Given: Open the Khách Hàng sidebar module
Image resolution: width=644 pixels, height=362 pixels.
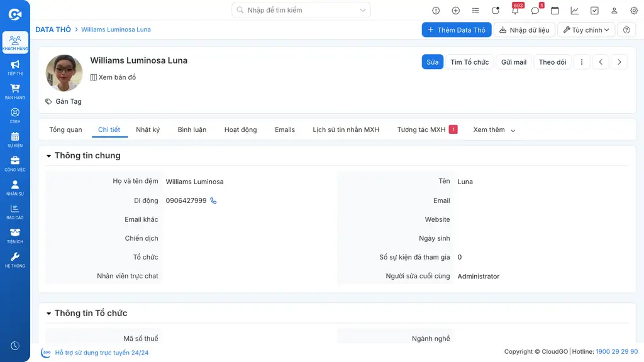Looking at the screenshot, I should click(x=15, y=43).
